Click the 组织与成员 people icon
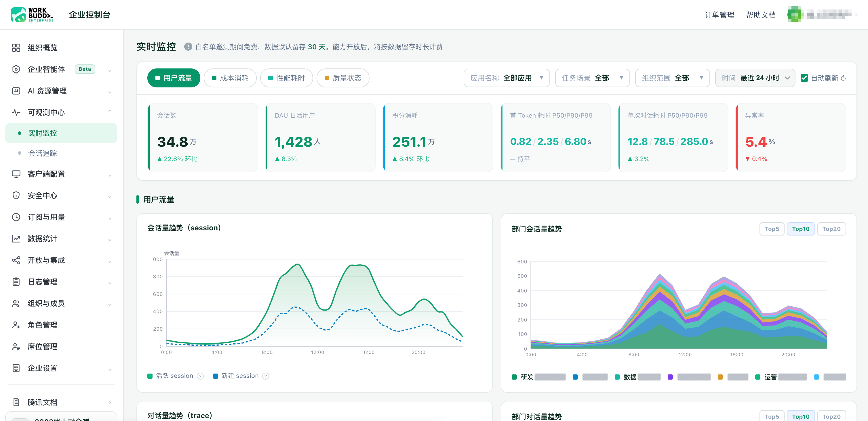868x421 pixels. [16, 303]
